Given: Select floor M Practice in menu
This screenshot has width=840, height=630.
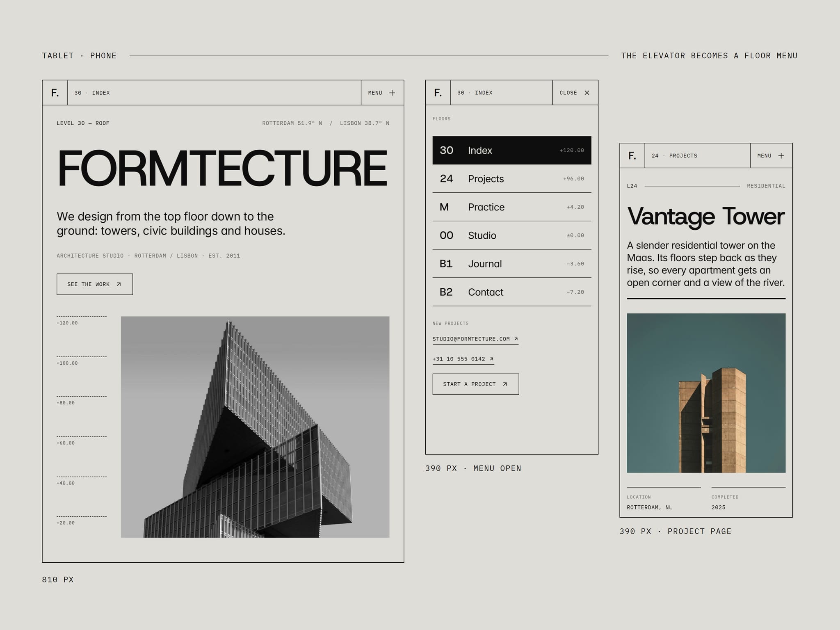Looking at the screenshot, I should [512, 207].
